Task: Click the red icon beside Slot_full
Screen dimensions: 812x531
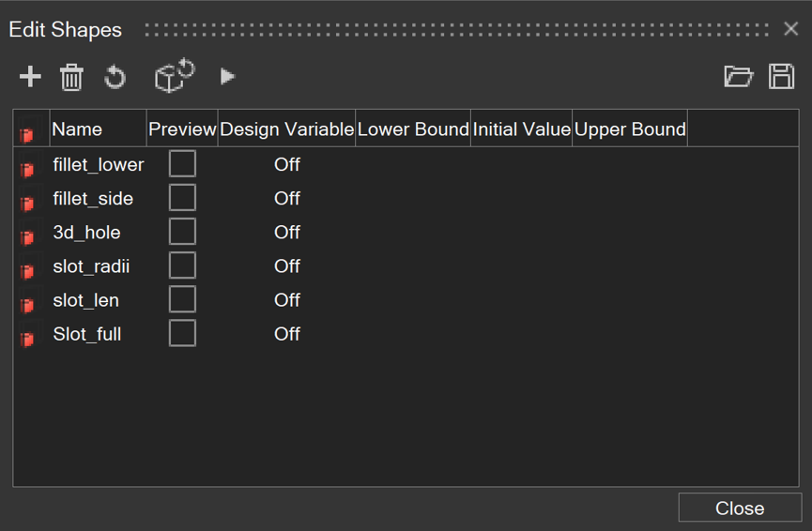Action: coord(26,338)
